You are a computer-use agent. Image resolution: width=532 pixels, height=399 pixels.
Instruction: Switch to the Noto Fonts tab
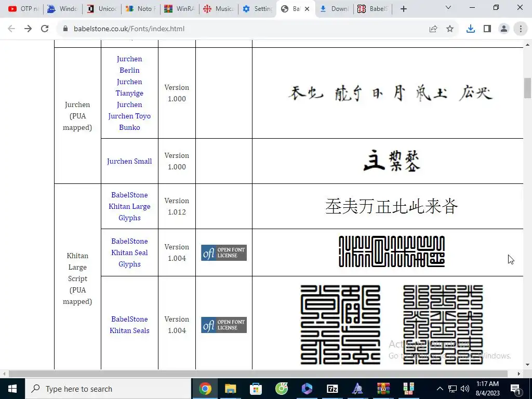(140, 9)
